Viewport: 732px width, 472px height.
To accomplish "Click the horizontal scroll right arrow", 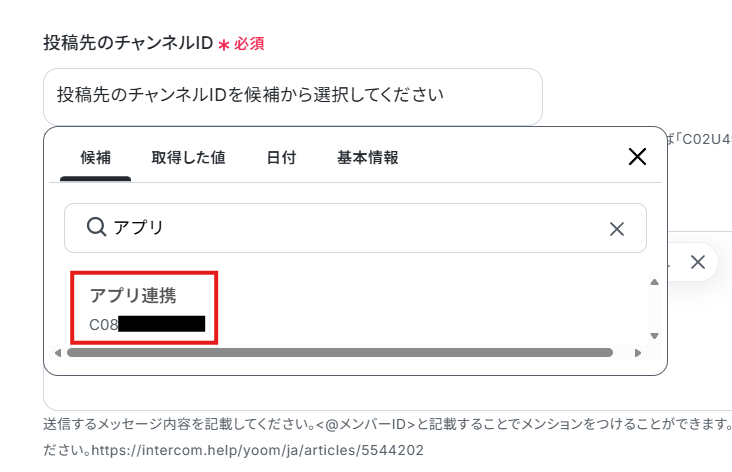I will 638,353.
